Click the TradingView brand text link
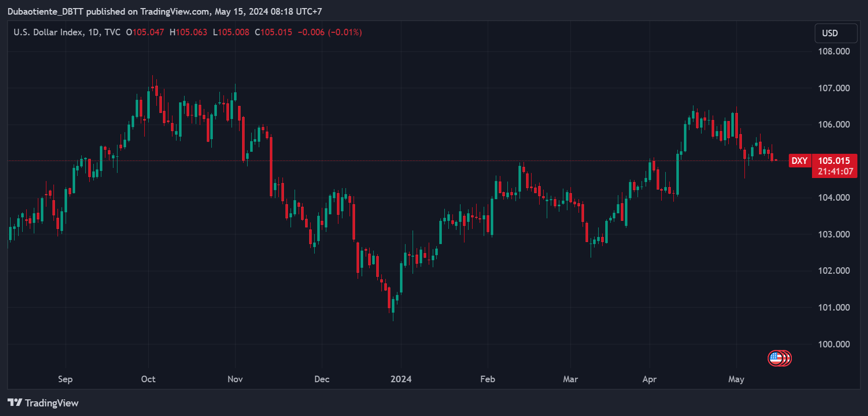The height and width of the screenshot is (416, 868). click(x=52, y=403)
